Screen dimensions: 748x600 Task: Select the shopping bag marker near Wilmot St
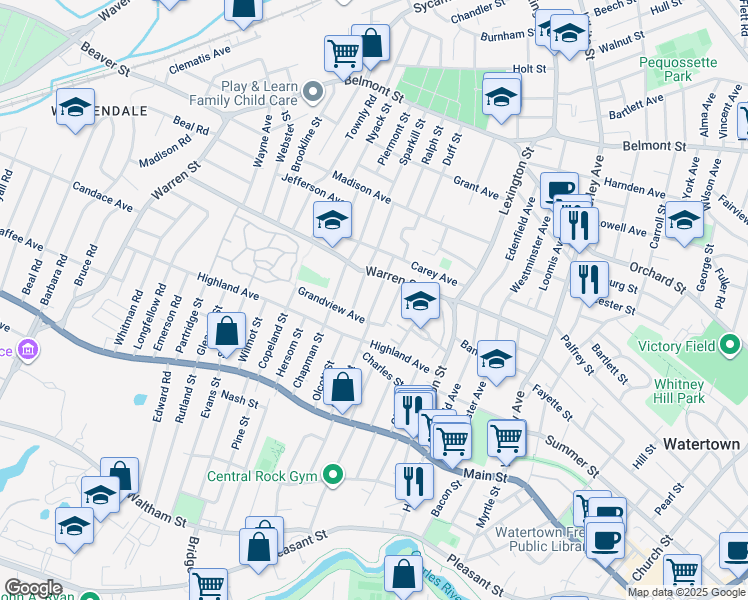(227, 331)
